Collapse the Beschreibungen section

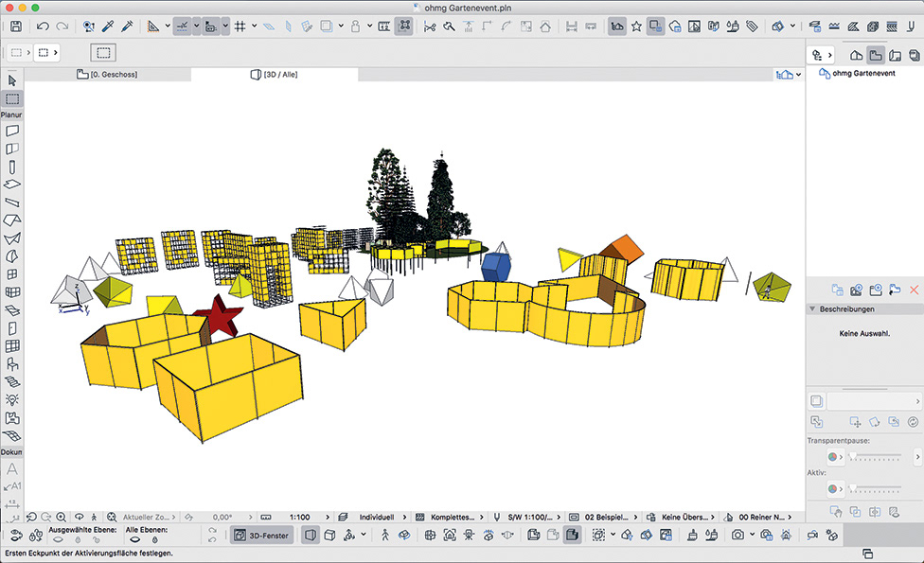(x=812, y=309)
